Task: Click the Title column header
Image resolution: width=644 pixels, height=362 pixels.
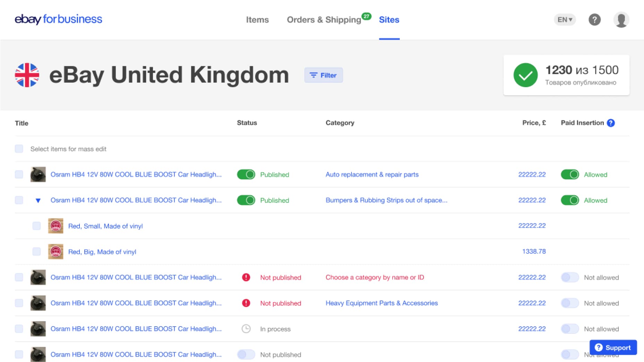Action: (22, 123)
